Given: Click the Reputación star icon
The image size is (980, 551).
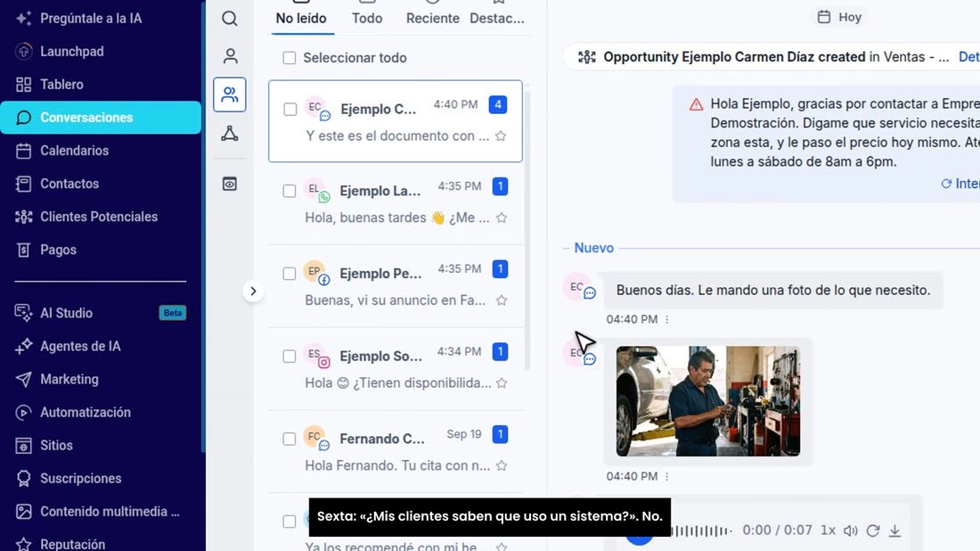Looking at the screenshot, I should [x=24, y=544].
